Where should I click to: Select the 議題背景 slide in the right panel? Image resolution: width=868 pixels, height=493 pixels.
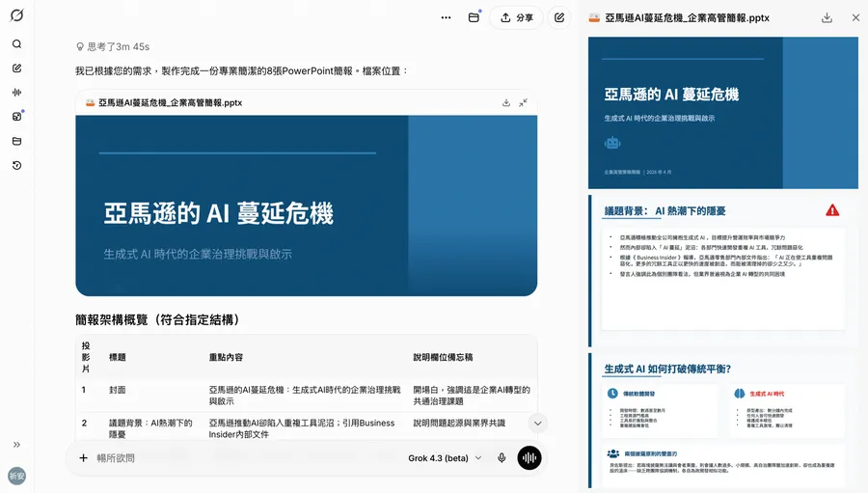(723, 271)
